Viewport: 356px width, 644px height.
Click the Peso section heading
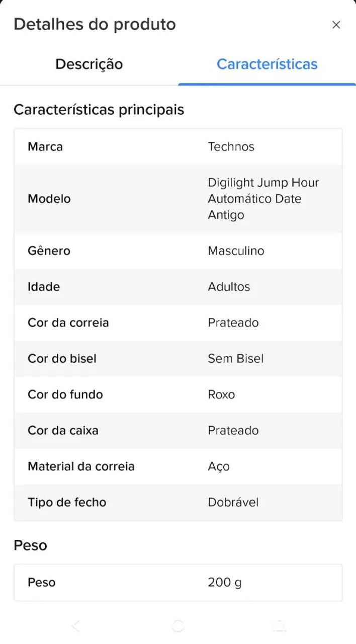point(30,545)
